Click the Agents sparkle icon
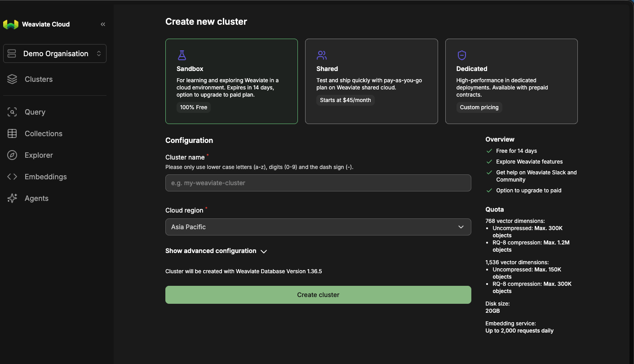The image size is (634, 364). coord(12,199)
